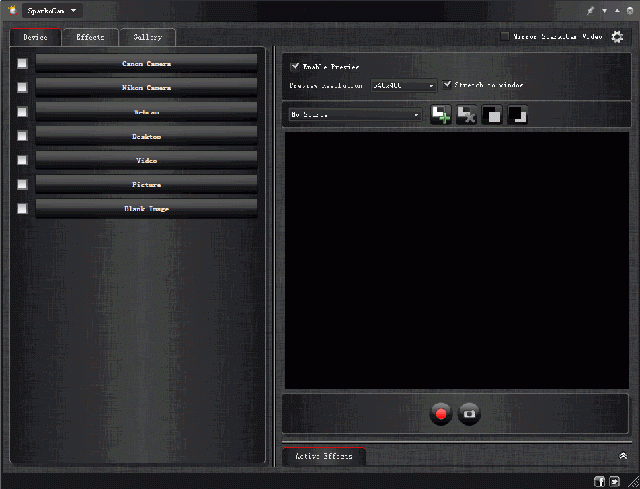Open settings via the gear icon
The width and height of the screenshot is (640, 489).
(x=617, y=37)
